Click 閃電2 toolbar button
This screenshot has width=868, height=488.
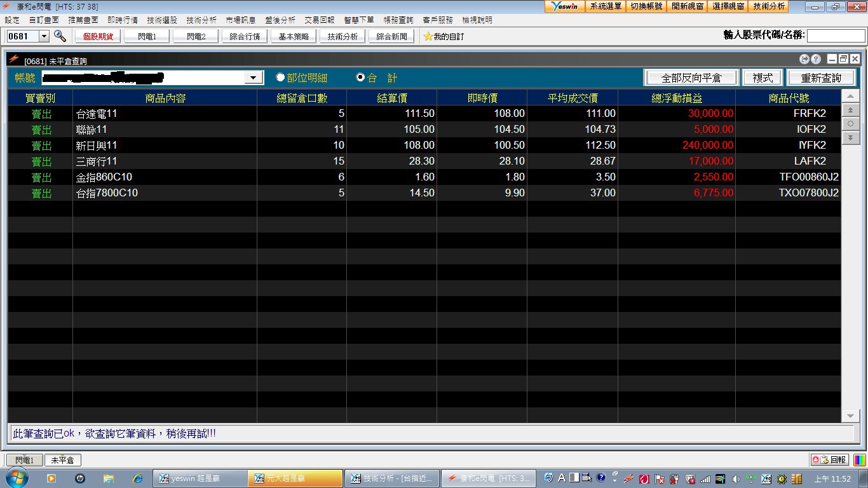(x=196, y=36)
